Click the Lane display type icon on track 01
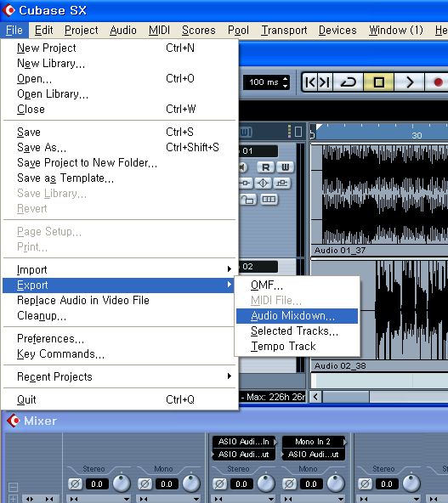This screenshot has width=448, height=503. [x=269, y=200]
